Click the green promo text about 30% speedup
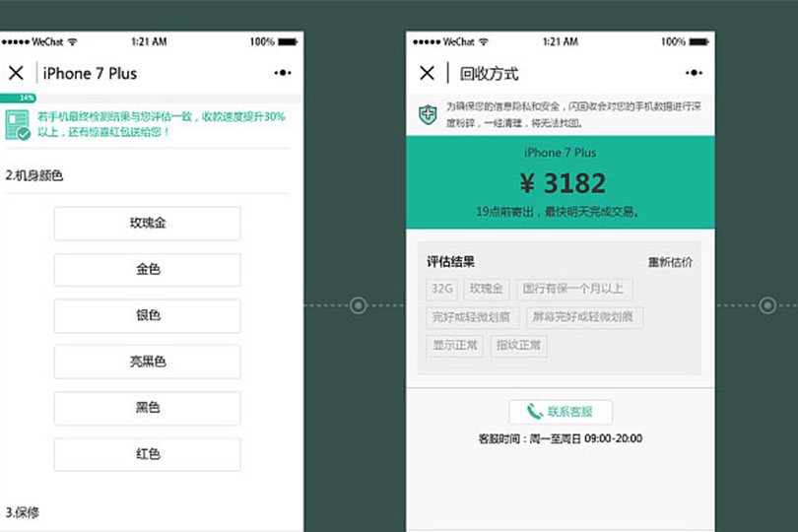798x532 pixels. (161, 124)
